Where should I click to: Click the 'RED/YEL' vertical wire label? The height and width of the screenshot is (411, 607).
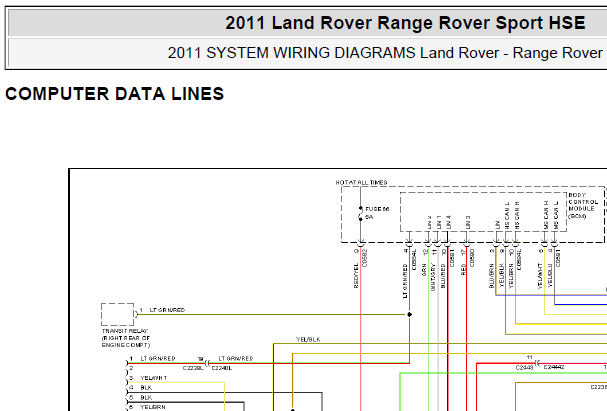(x=356, y=276)
